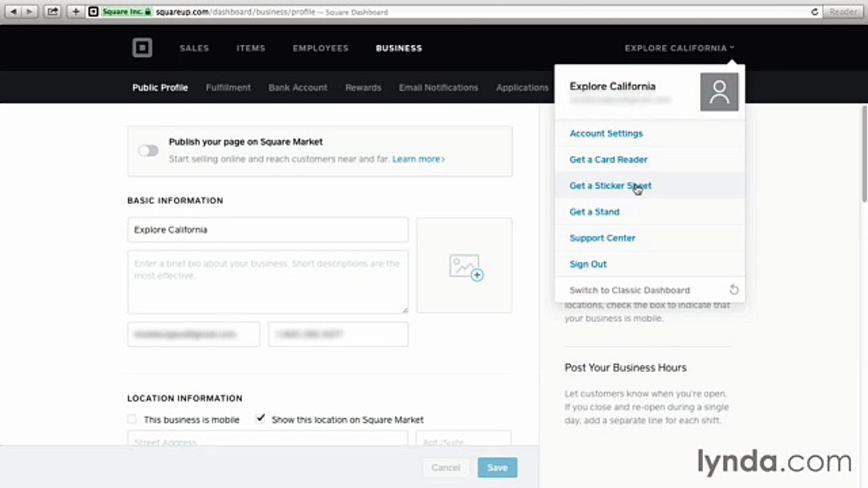Click the Apt./Suite field
This screenshot has width=868, height=488.
pyautogui.click(x=464, y=439)
